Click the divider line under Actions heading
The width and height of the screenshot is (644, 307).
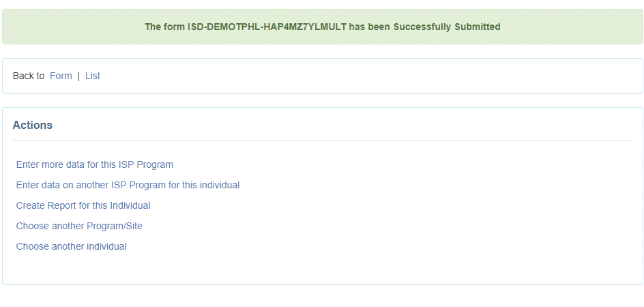click(x=322, y=140)
